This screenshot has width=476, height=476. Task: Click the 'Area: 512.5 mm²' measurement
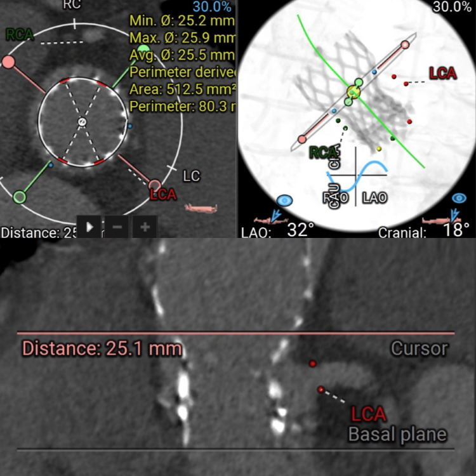[182, 89]
